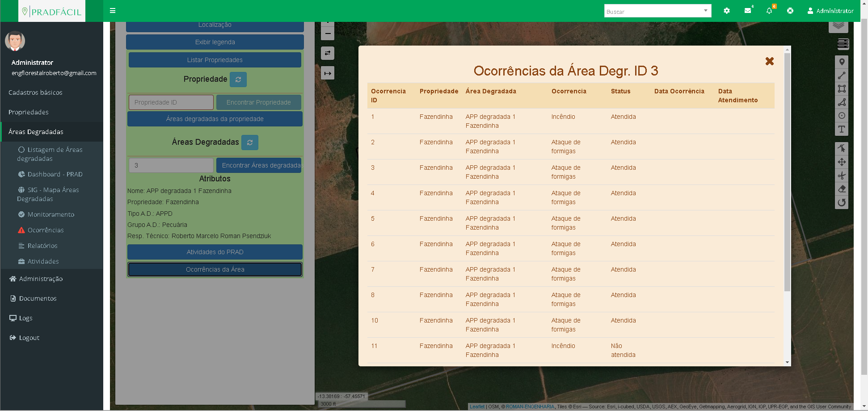Select the draw rectangle tool
The height and width of the screenshot is (411, 868).
[x=842, y=89]
